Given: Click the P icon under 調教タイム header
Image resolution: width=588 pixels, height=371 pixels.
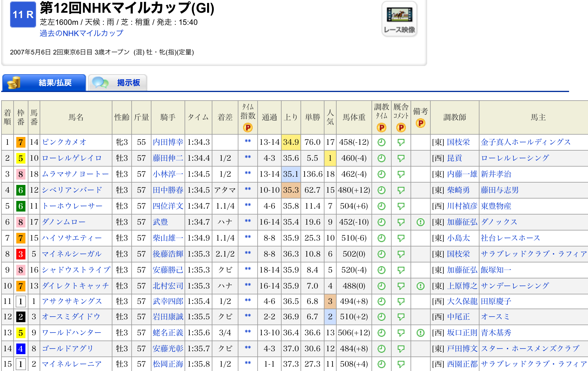Looking at the screenshot, I should pos(382,128).
